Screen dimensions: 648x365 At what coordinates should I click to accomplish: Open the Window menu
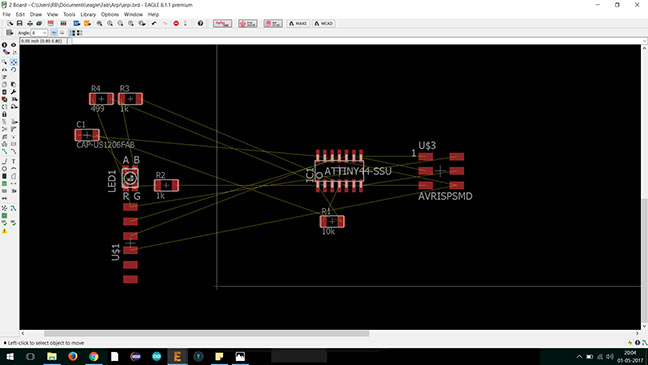click(x=133, y=14)
